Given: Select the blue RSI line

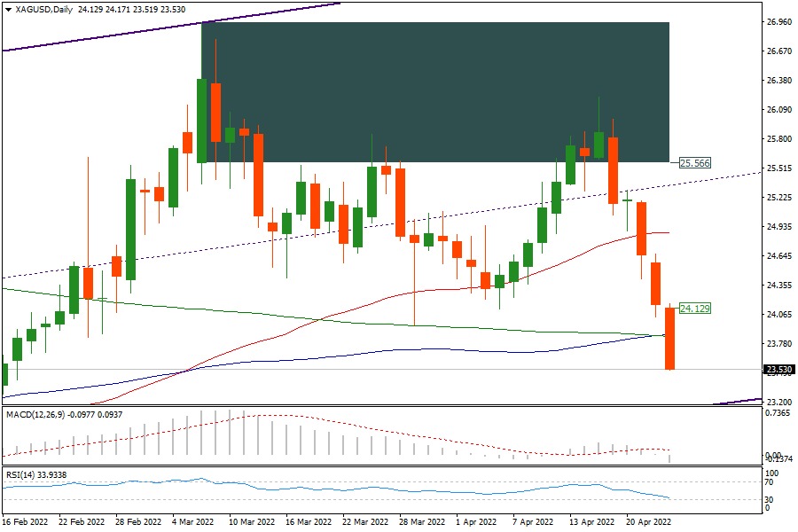Looking at the screenshot, I should pyautogui.click(x=355, y=489).
